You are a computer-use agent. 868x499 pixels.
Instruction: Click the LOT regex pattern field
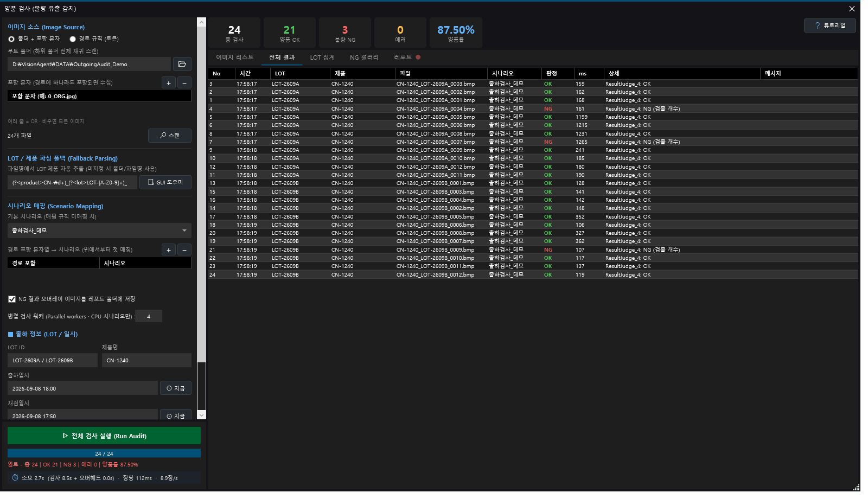(x=72, y=182)
